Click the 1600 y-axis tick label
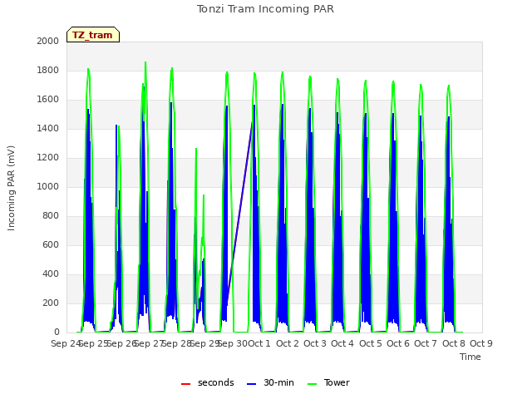532x399 pixels. coord(48,100)
